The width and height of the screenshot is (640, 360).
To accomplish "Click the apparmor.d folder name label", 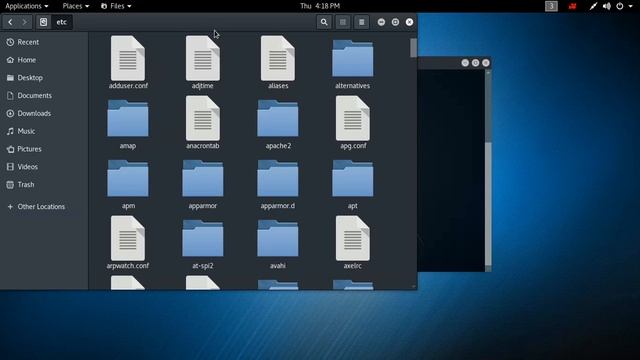I will (x=278, y=206).
